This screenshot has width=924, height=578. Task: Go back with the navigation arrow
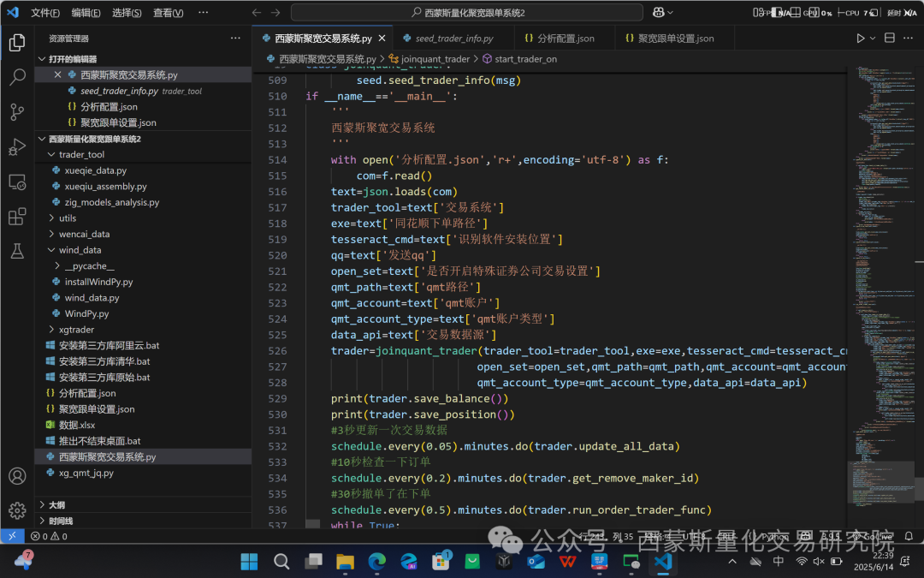click(257, 12)
